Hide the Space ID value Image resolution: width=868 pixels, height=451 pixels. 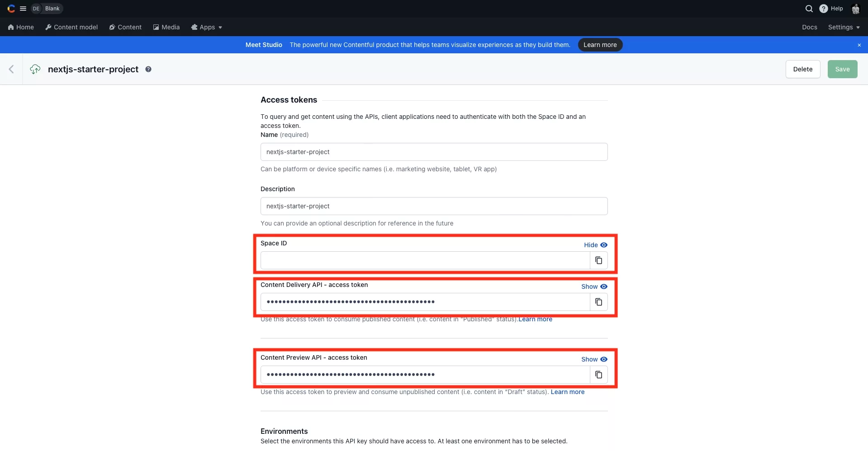pos(595,245)
